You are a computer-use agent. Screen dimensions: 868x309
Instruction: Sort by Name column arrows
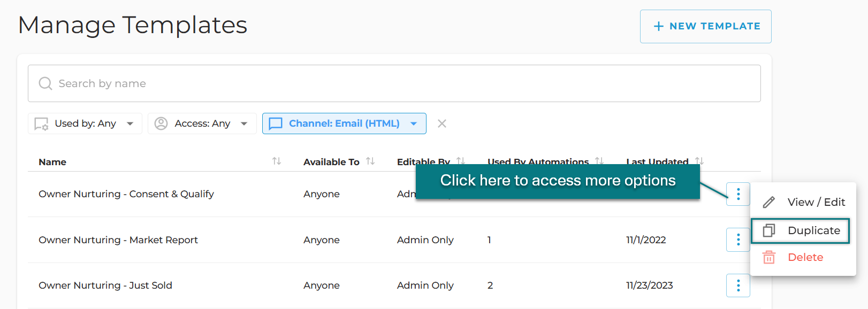coord(277,161)
